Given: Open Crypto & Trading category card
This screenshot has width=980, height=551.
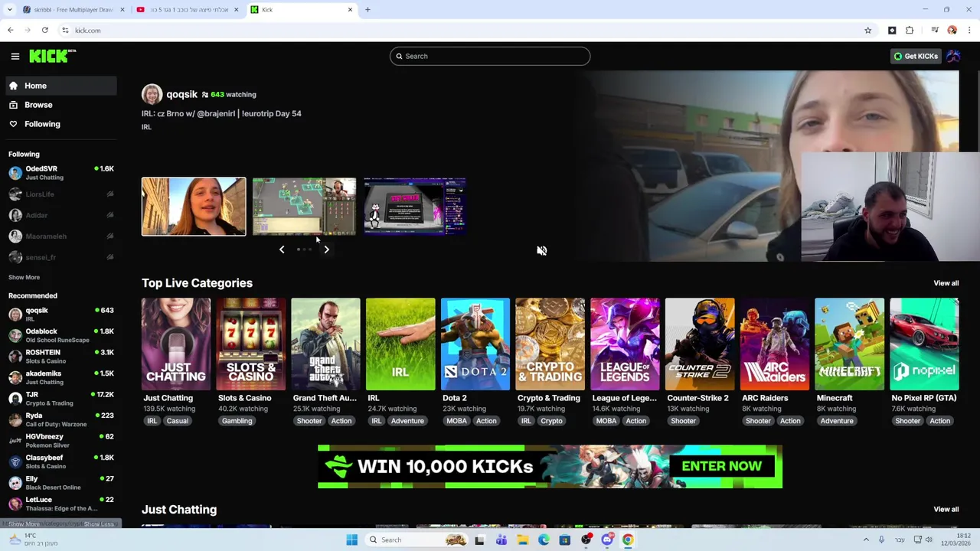Looking at the screenshot, I should pyautogui.click(x=550, y=344).
